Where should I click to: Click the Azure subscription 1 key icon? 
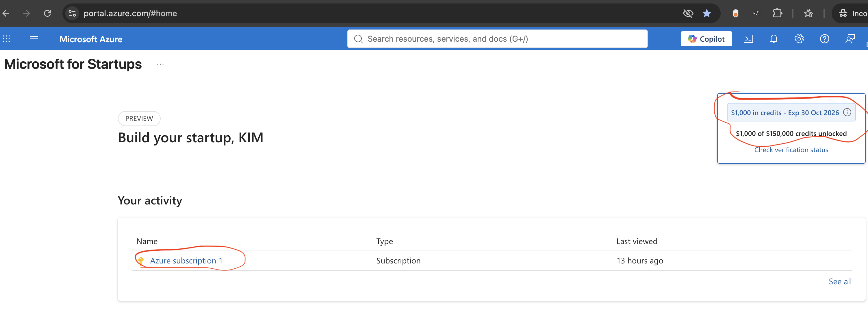click(141, 261)
